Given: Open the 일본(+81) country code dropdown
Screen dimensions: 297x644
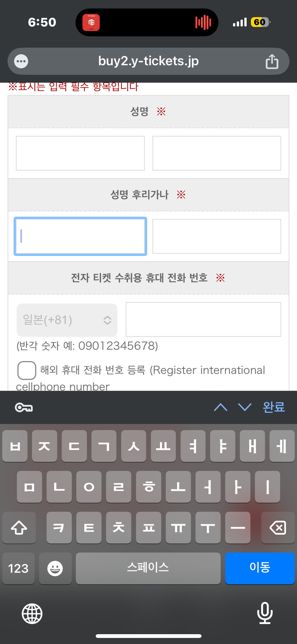Looking at the screenshot, I should click(x=67, y=320).
